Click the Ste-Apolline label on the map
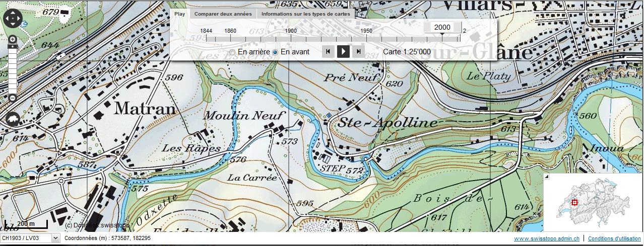Viewport: 644px width, 246px height. [x=387, y=122]
